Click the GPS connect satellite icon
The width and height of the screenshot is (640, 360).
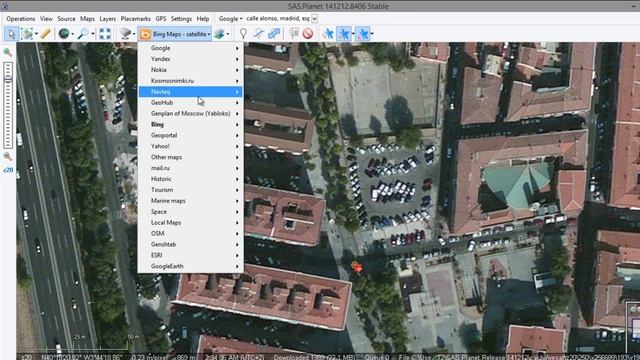[x=328, y=34]
